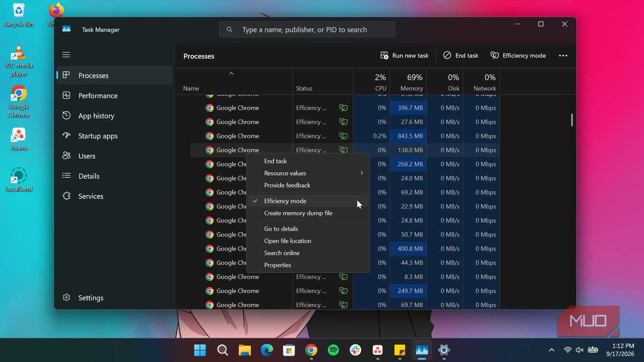Click the Efficiency mode toolbar button
This screenshot has width=644, height=362.
[518, 55]
